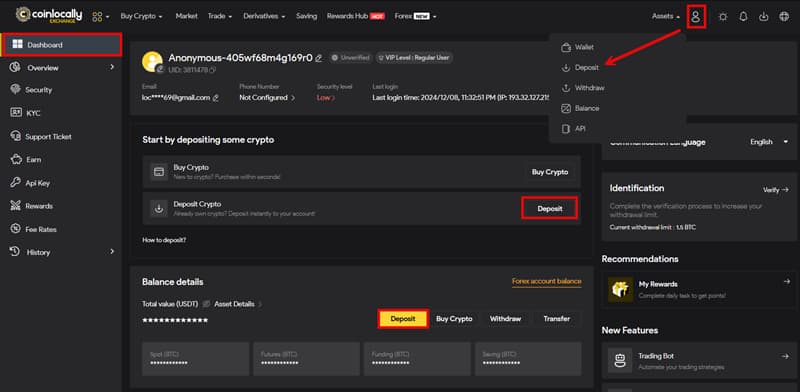Image resolution: width=800 pixels, height=392 pixels.
Task: Toggle hide total value eye icon
Action: click(x=207, y=304)
